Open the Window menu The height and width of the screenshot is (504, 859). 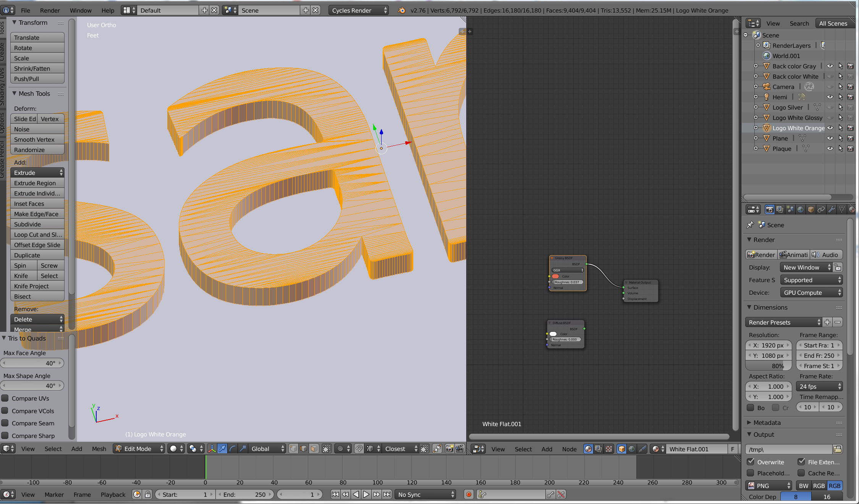point(80,10)
